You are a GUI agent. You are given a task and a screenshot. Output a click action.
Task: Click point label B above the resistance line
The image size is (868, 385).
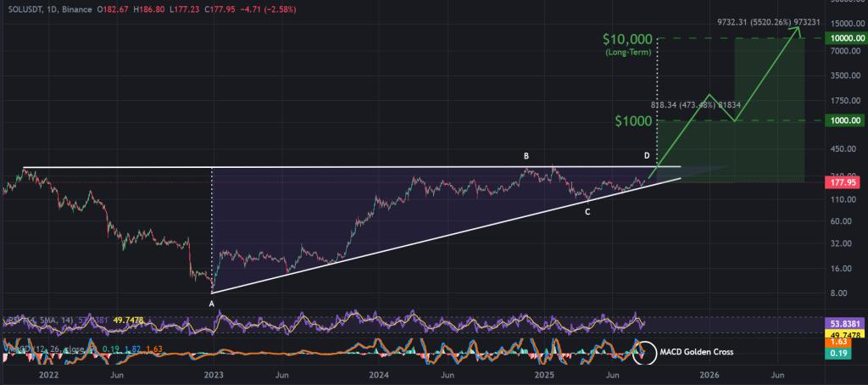click(x=526, y=156)
